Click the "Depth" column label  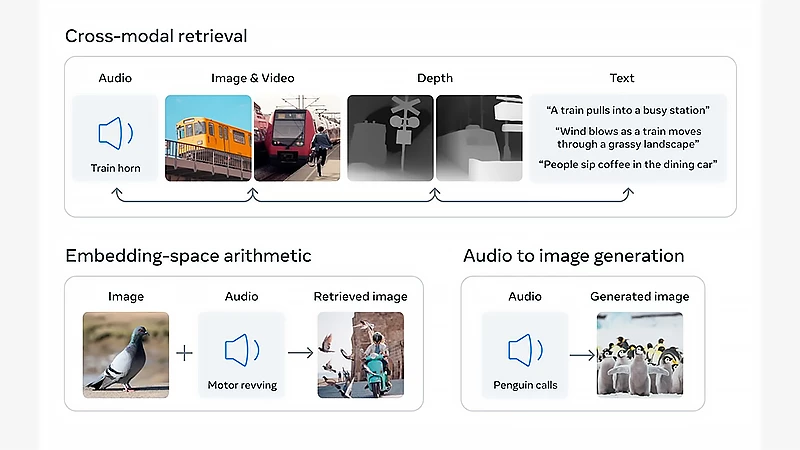[x=435, y=78]
